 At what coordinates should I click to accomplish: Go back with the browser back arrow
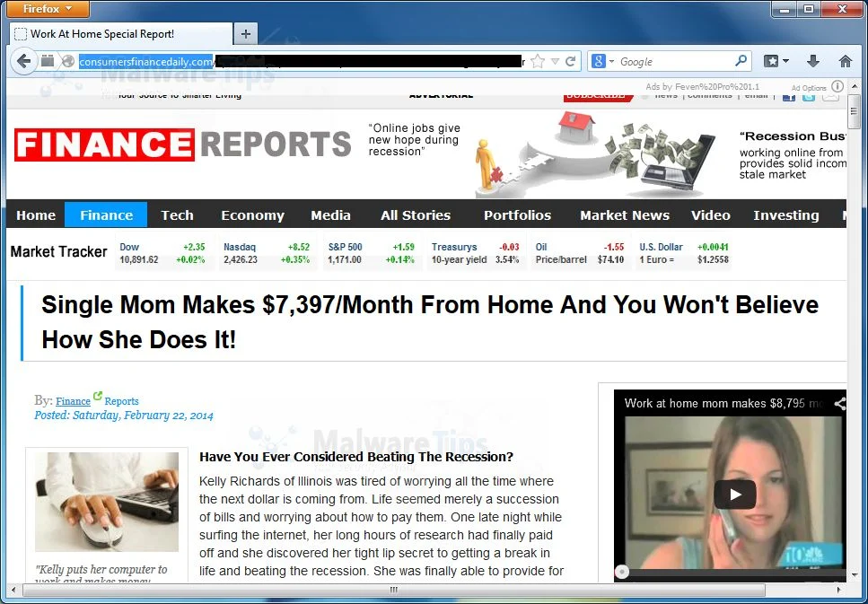click(23, 61)
